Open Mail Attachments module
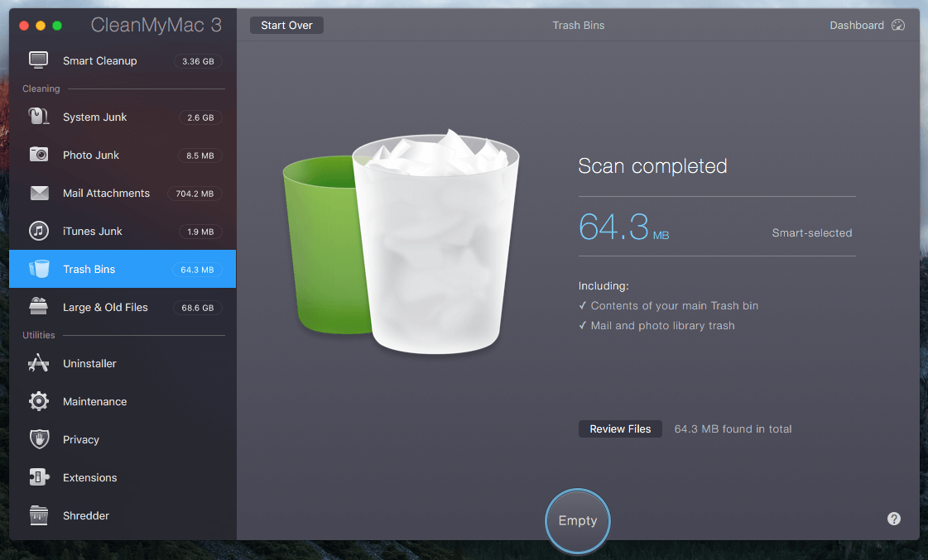The width and height of the screenshot is (928, 560). (x=123, y=194)
